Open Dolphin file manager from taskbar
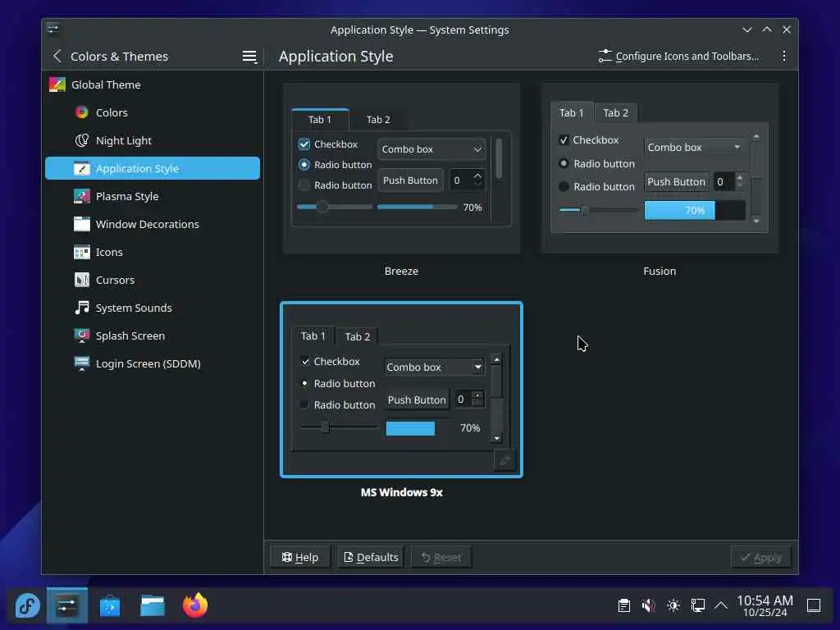Viewport: 840px width, 630px height. [153, 606]
